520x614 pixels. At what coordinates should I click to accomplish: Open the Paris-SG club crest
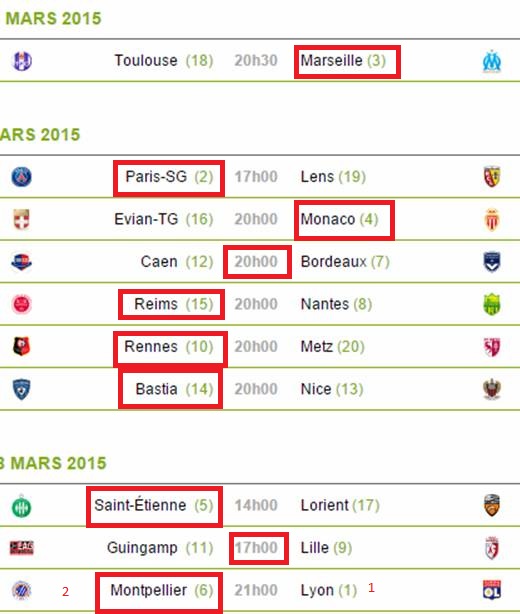22,177
